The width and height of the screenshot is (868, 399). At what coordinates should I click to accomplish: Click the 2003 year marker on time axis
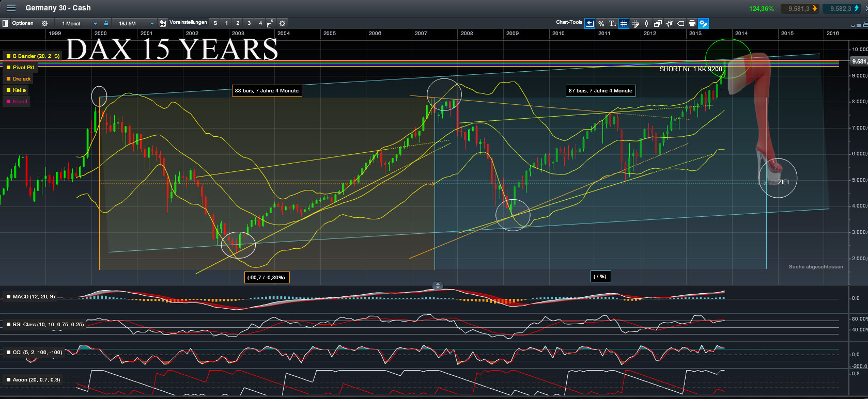tap(238, 33)
